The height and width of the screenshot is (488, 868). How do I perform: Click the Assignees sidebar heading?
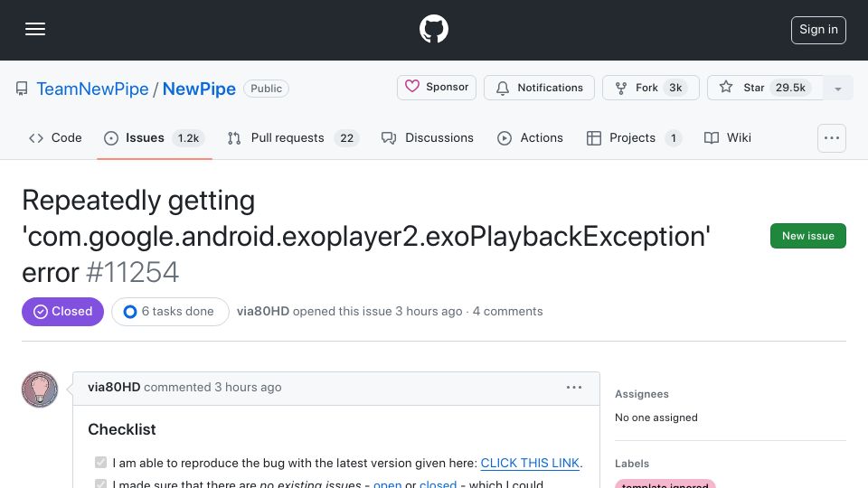click(642, 394)
